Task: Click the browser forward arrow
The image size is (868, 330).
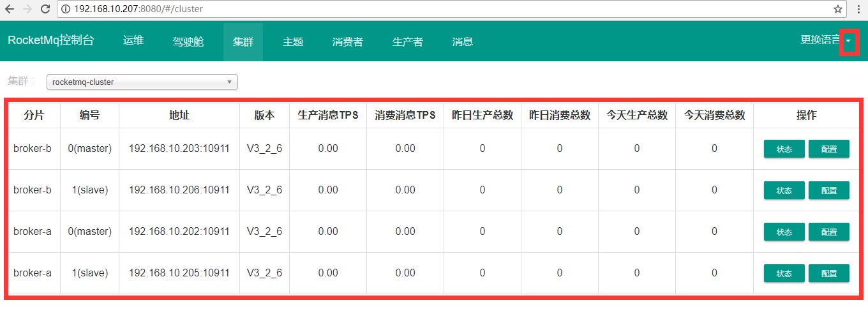Action: 27,10
